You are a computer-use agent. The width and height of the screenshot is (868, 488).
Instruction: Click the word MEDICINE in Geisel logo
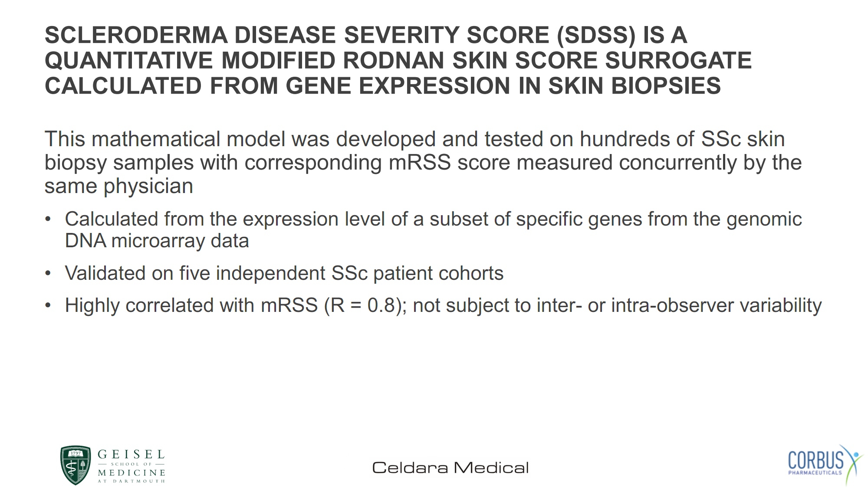[x=132, y=472]
